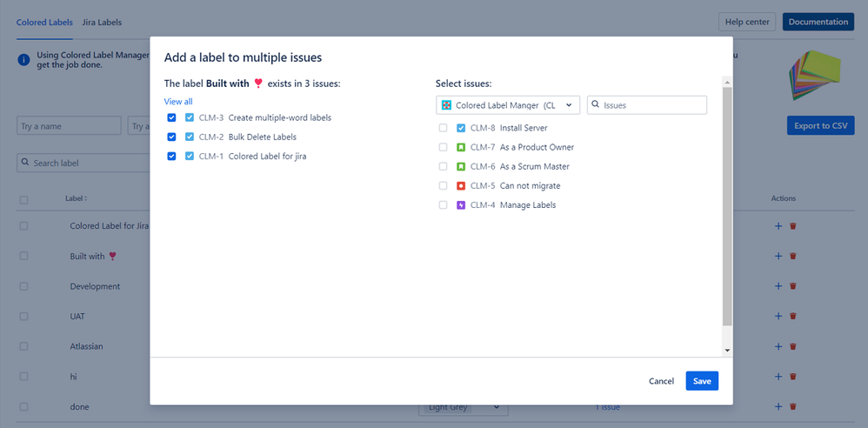Click the task icon next to CLM-2
Image resolution: width=868 pixels, height=428 pixels.
[x=190, y=137]
